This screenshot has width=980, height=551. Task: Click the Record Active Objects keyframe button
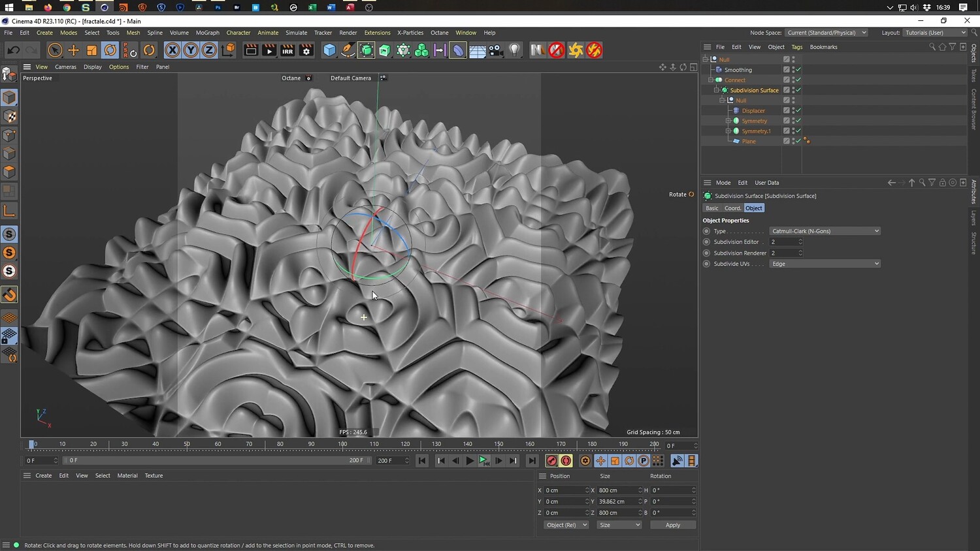[x=552, y=461]
